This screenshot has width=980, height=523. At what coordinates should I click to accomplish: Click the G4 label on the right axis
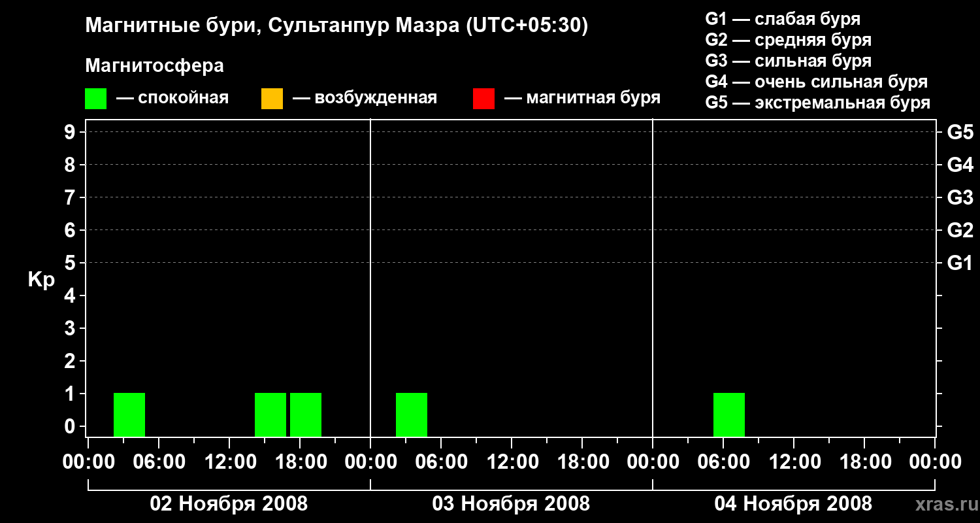coord(960,165)
